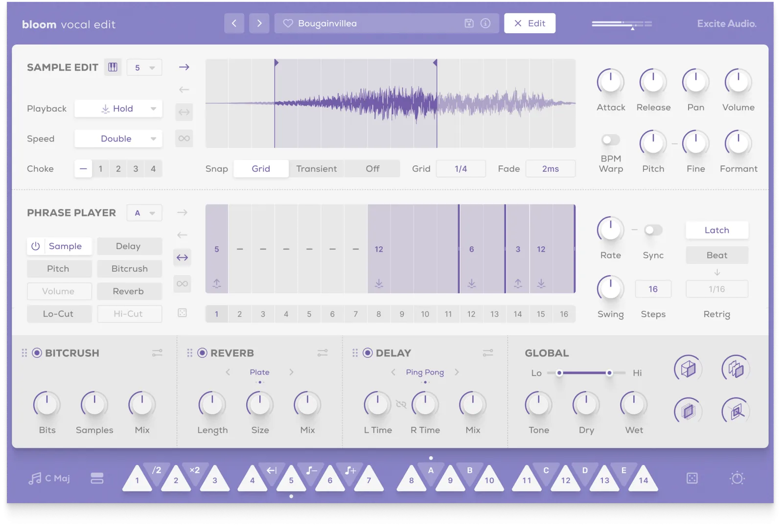Click the piano keys icon beside Sample Edit
783x532 pixels.
(113, 68)
